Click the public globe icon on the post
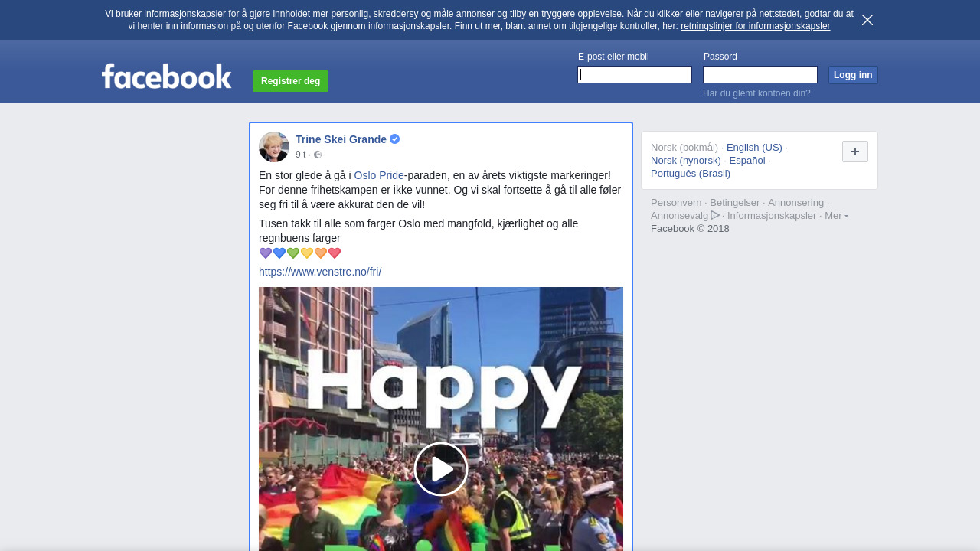Viewport: 980px width, 551px height. (x=318, y=155)
